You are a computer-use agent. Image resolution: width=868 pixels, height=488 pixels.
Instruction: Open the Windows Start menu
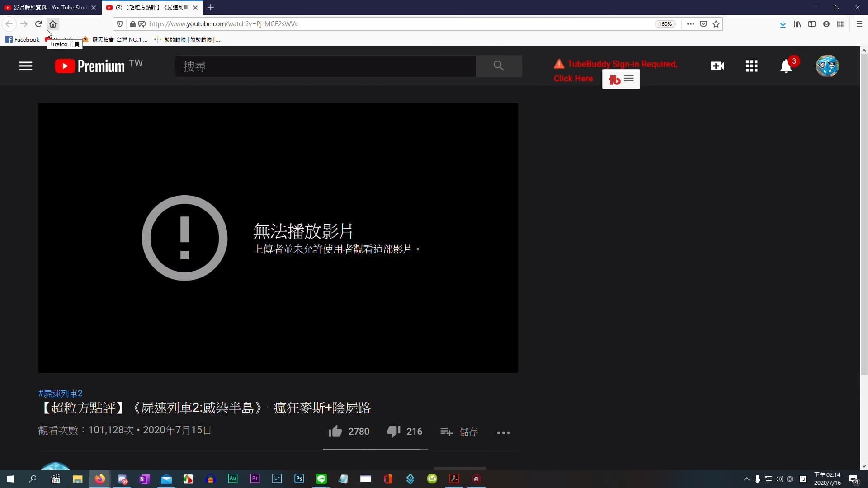click(11, 479)
